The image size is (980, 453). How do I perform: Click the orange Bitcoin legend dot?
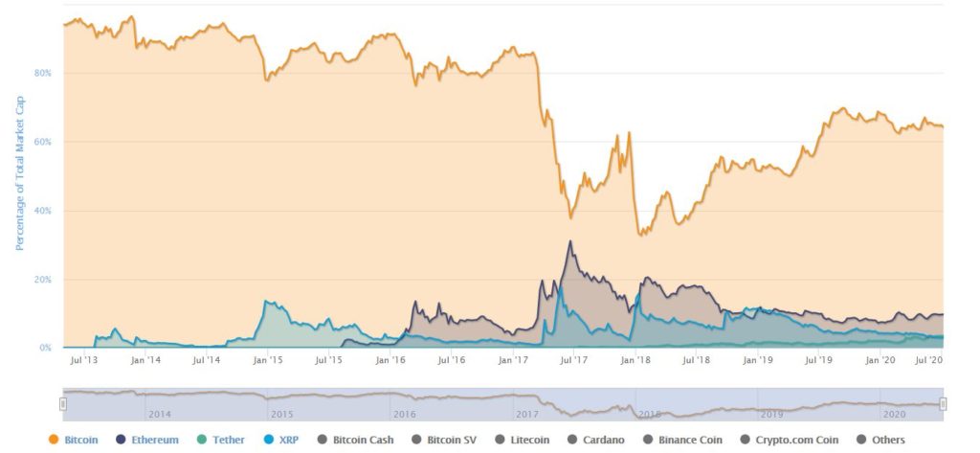pyautogui.click(x=53, y=440)
